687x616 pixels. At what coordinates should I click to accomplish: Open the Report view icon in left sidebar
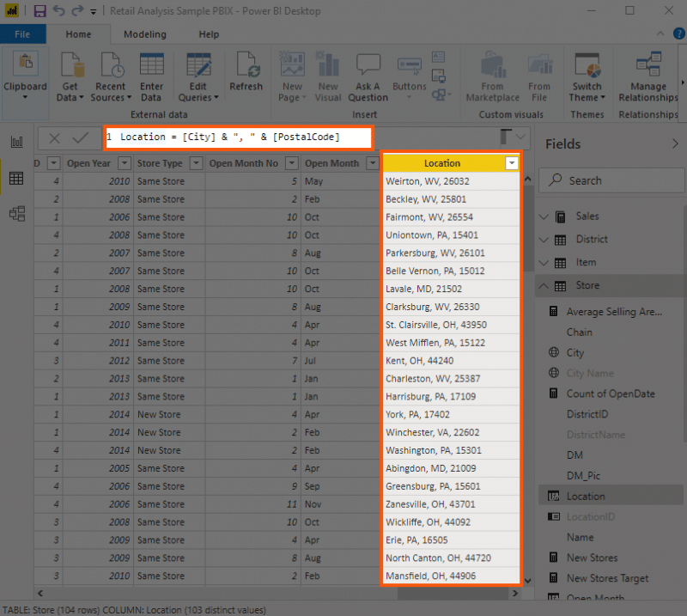pyautogui.click(x=16, y=142)
